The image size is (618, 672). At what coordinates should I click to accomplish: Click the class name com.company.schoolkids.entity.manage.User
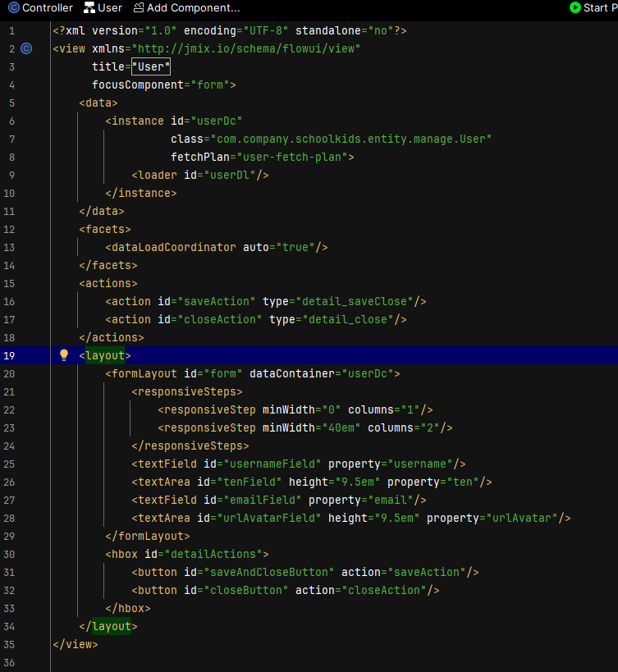[351, 139]
